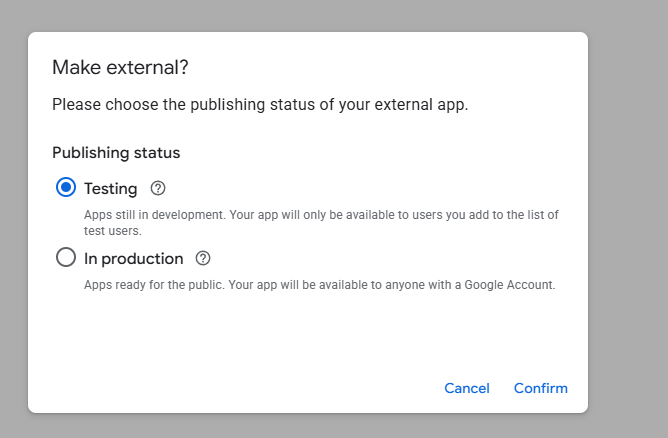This screenshot has width=668, height=438.
Task: Confirm the publishing status choice
Action: pos(541,388)
